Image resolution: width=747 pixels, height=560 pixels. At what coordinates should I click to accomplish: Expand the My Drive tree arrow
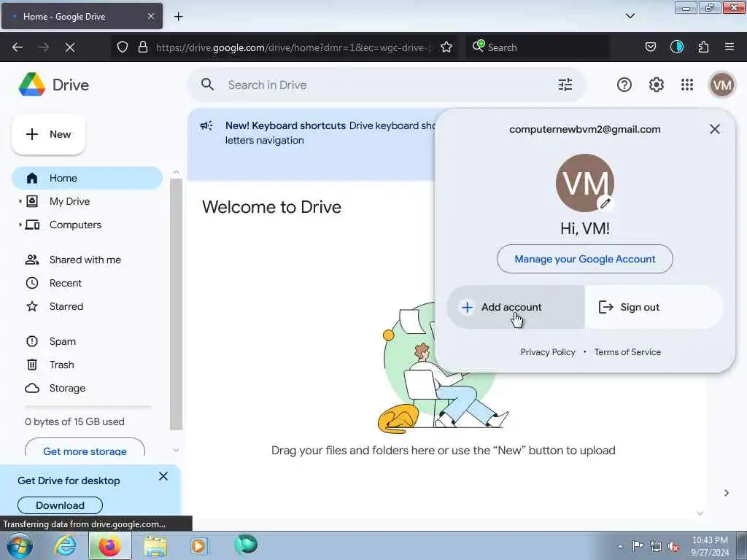(x=20, y=201)
